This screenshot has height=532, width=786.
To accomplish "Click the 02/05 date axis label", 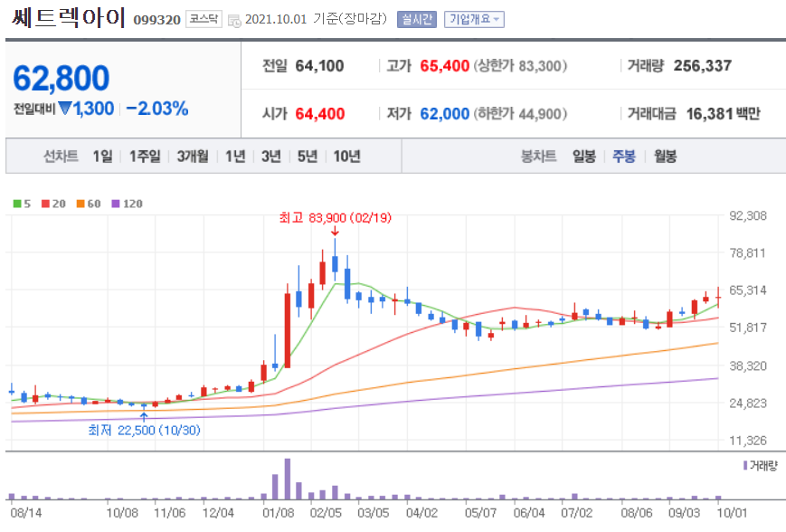I will 326,513.
